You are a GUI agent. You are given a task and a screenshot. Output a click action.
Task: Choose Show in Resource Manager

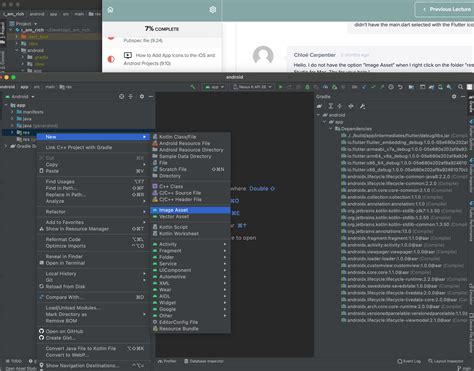click(93, 229)
